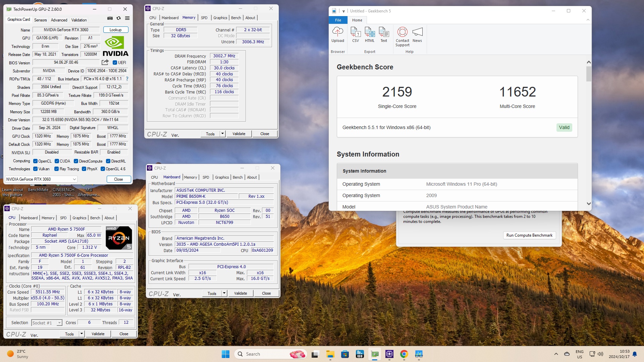Viewport: 644px width, 362px height.
Task: Export results as Text in Geekbench
Action: pos(384,35)
